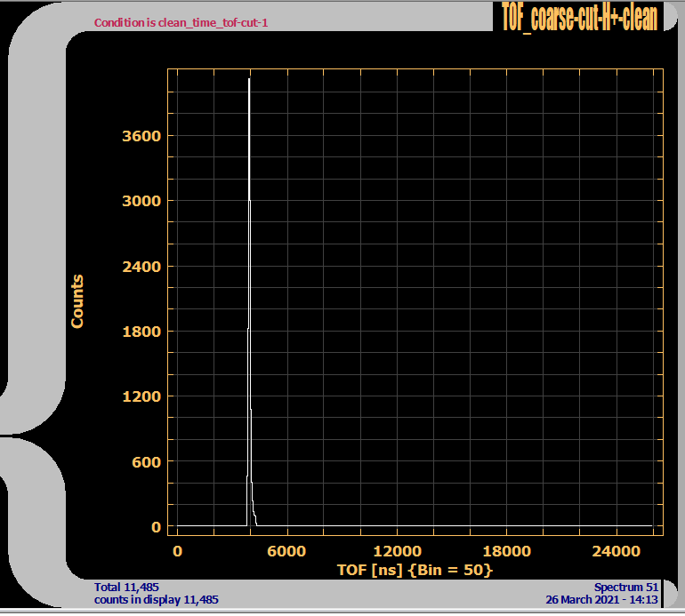Image resolution: width=685 pixels, height=616 pixels.
Task: Click the 1200 y-axis tick label
Action: pyautogui.click(x=141, y=396)
